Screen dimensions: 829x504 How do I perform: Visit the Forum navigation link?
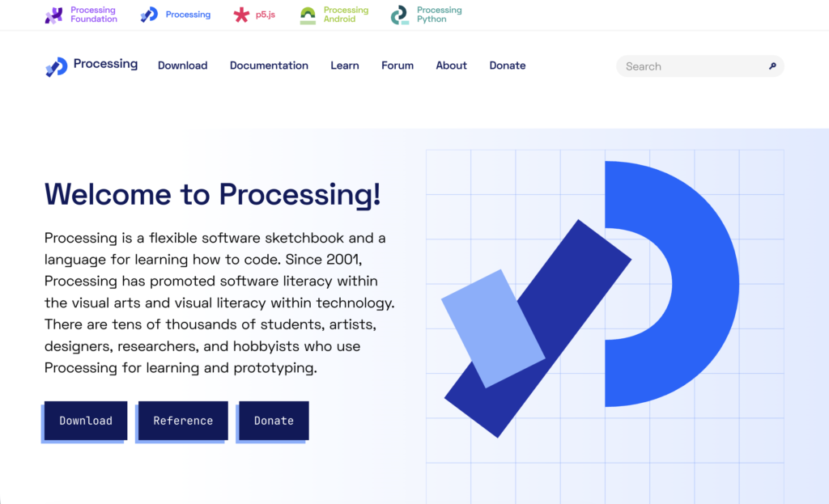pyautogui.click(x=397, y=66)
